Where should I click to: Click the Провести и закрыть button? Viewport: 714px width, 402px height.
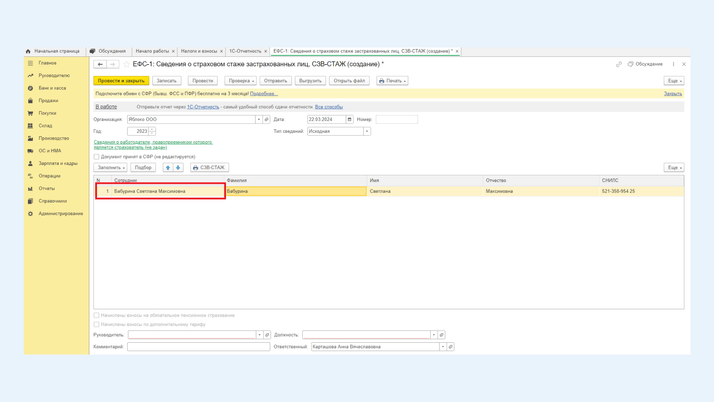click(121, 81)
